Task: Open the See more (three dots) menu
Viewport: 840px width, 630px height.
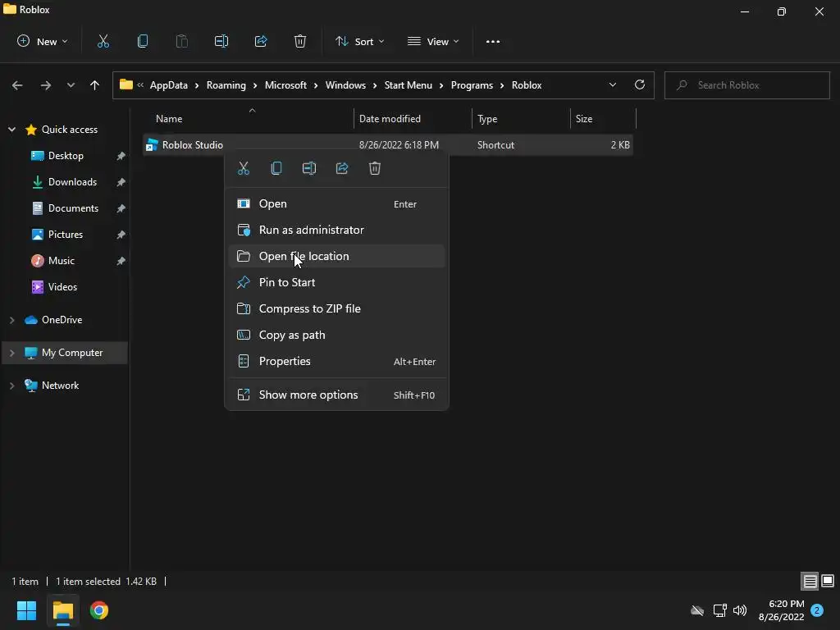Action: coord(493,41)
